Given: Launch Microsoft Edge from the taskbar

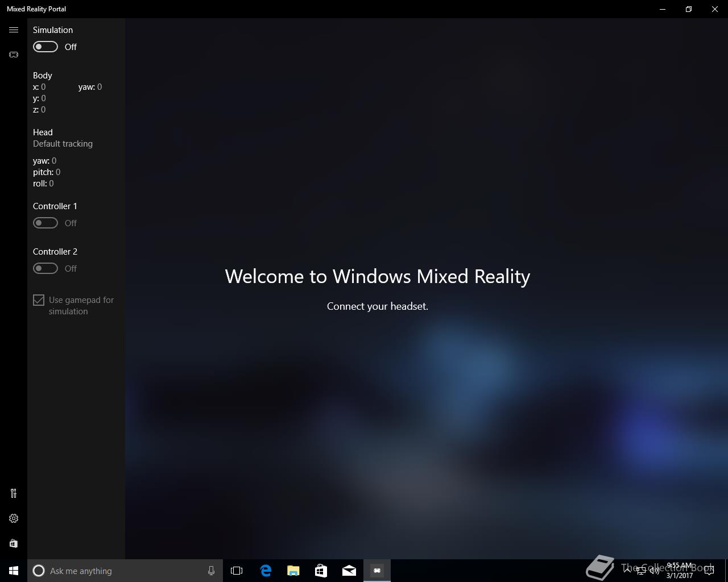Looking at the screenshot, I should pyautogui.click(x=266, y=571).
